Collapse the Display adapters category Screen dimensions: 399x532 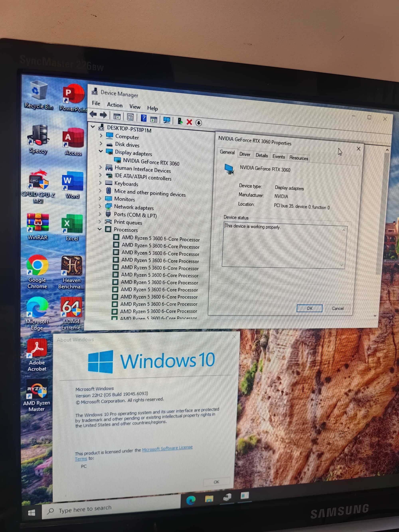(x=101, y=151)
